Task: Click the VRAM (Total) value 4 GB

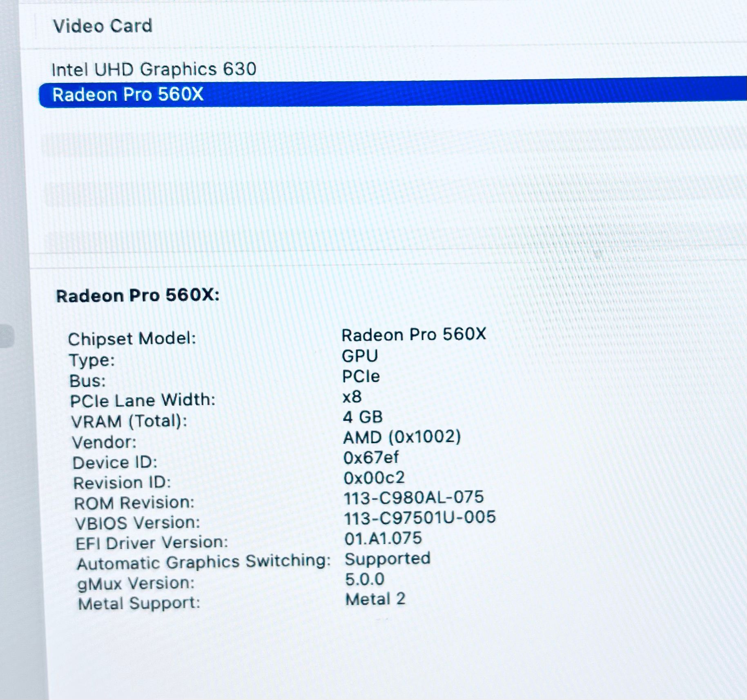Action: pos(363,417)
